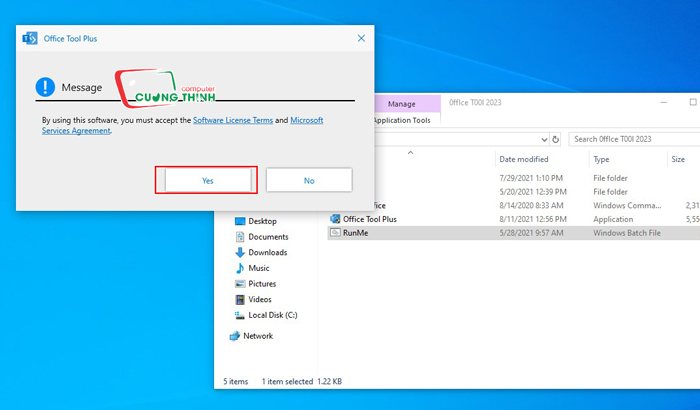Image resolution: width=700 pixels, height=410 pixels.
Task: Focus the Search Office Tool 2023 field
Action: (634, 139)
